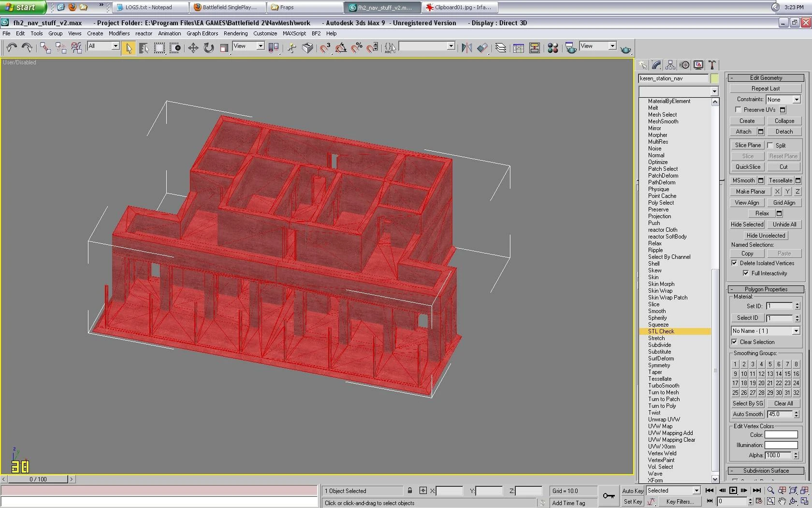Expand the modifier list dropdown
The image size is (812, 508).
pyautogui.click(x=714, y=91)
